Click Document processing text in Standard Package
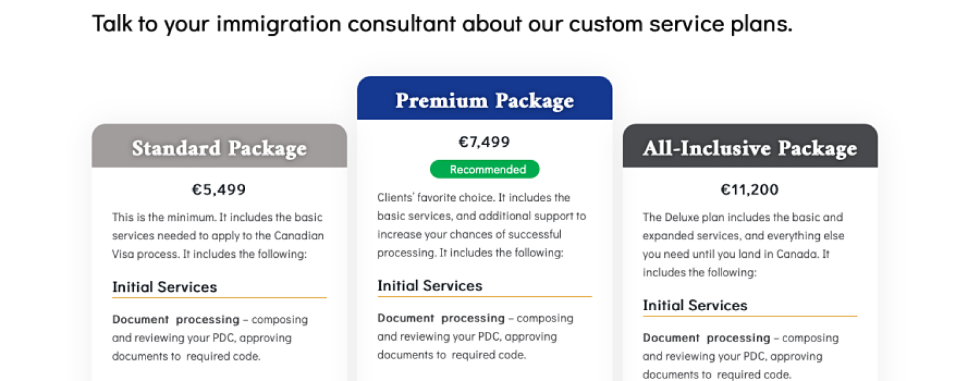This screenshot has width=980, height=381. point(175,319)
